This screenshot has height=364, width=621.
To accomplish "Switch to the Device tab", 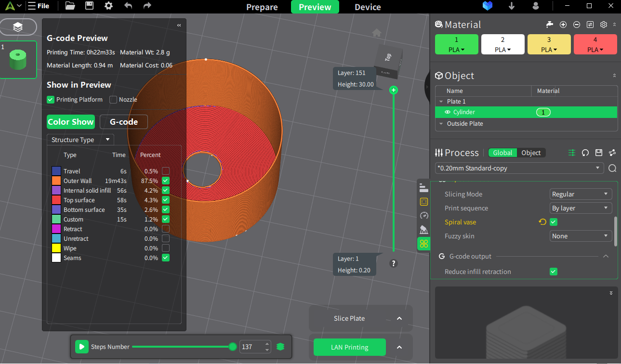I will pyautogui.click(x=368, y=7).
